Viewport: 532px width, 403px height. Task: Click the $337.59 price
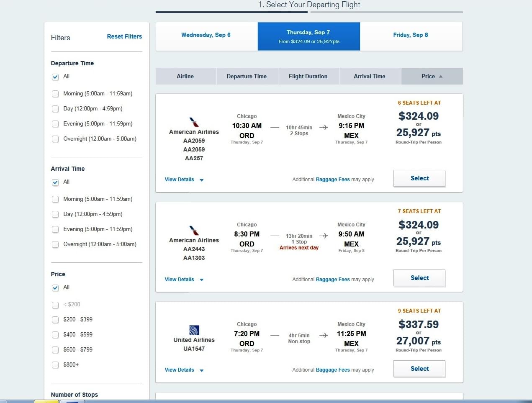click(x=419, y=324)
